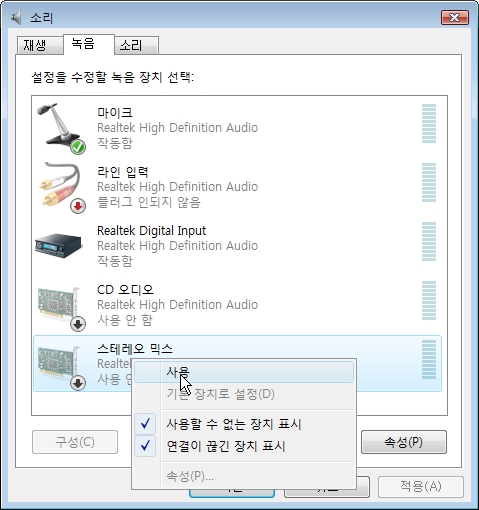Choose 사용 in the context menu
Image resolution: width=479 pixels, height=510 pixels.
244,372
